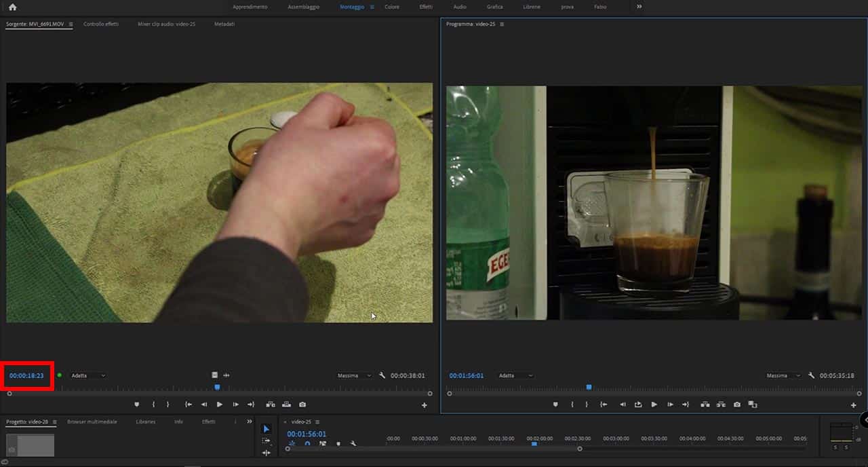
Task: Switch to the Colore workspace tab
Action: 392,7
